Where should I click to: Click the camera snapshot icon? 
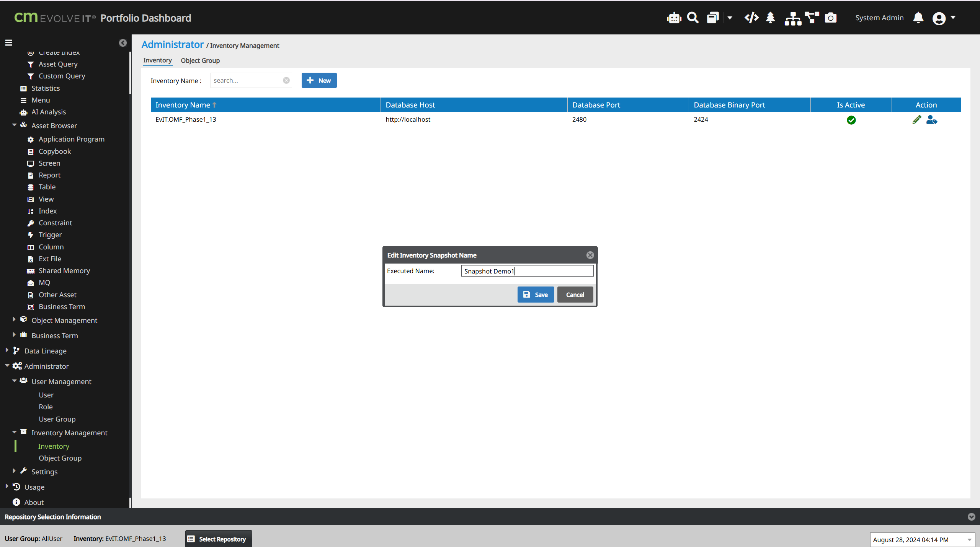coord(830,18)
